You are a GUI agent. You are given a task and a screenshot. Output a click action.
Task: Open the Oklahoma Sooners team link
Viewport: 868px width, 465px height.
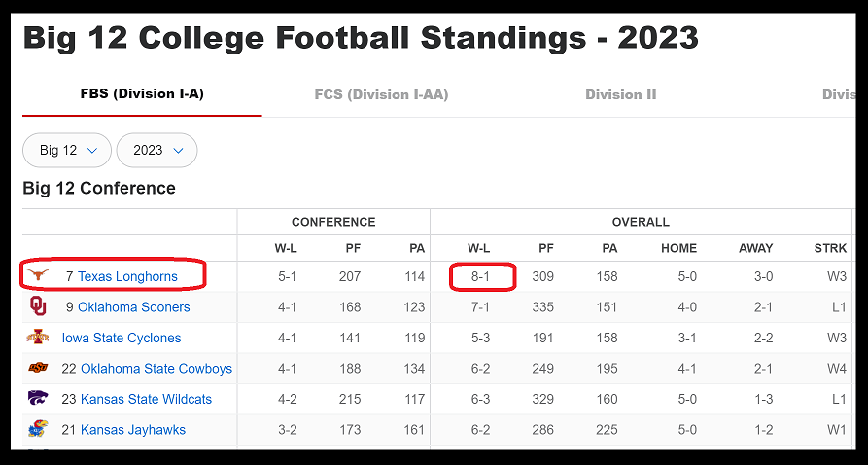point(133,307)
